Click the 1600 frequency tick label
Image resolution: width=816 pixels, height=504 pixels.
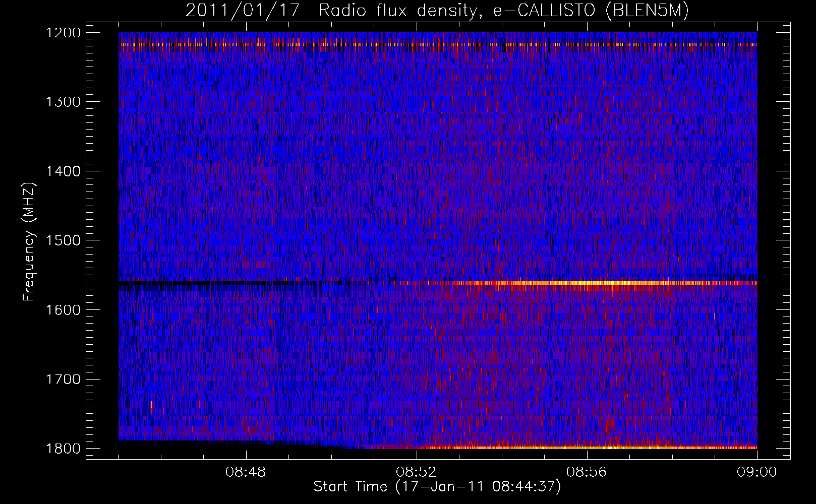63,309
